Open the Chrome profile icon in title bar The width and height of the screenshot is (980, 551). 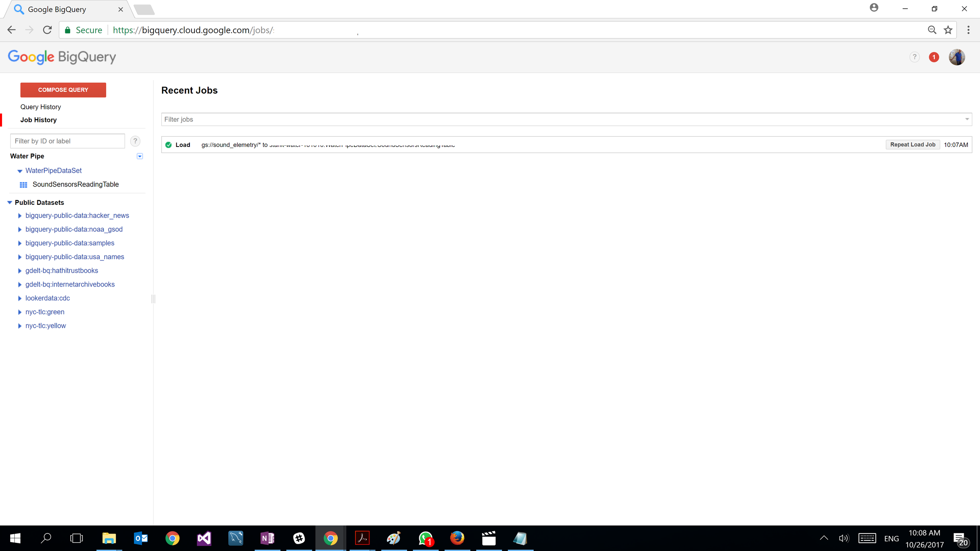[874, 8]
